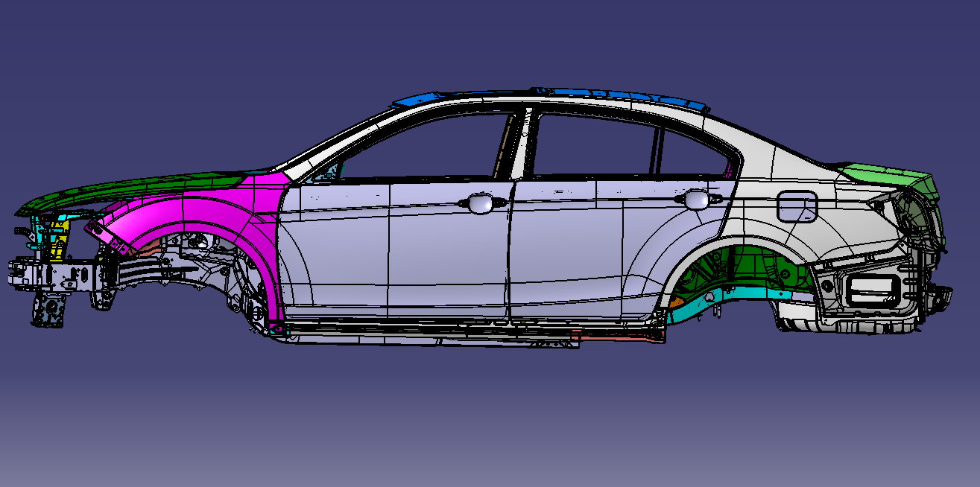Image resolution: width=980 pixels, height=487 pixels.
Task: Click the rear door handle
Action: (x=697, y=199)
